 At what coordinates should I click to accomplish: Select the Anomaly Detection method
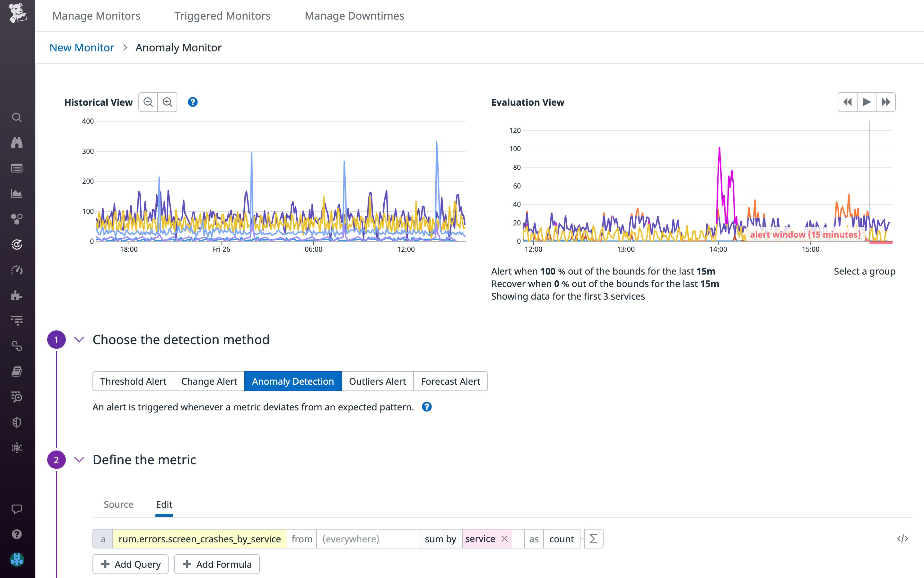pyautogui.click(x=293, y=381)
